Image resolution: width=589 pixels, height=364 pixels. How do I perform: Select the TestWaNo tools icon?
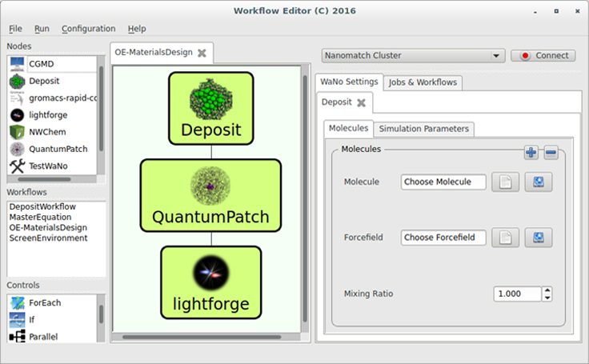click(x=17, y=166)
